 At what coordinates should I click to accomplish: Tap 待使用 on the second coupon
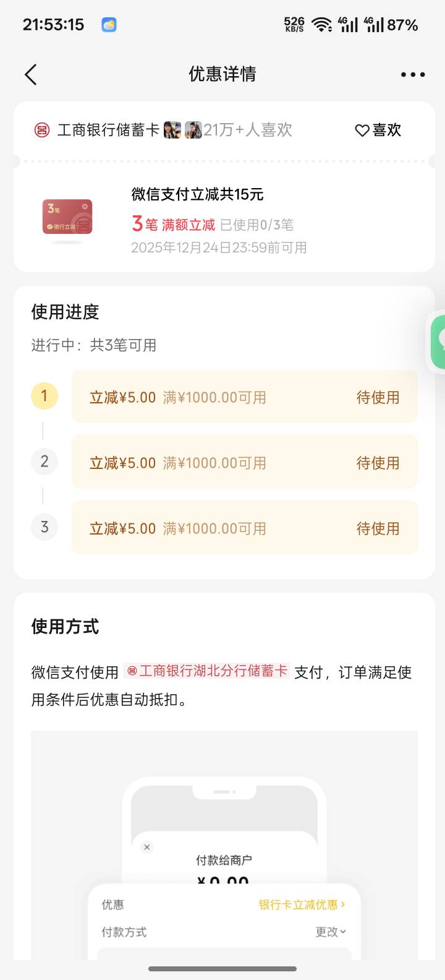pos(378,463)
